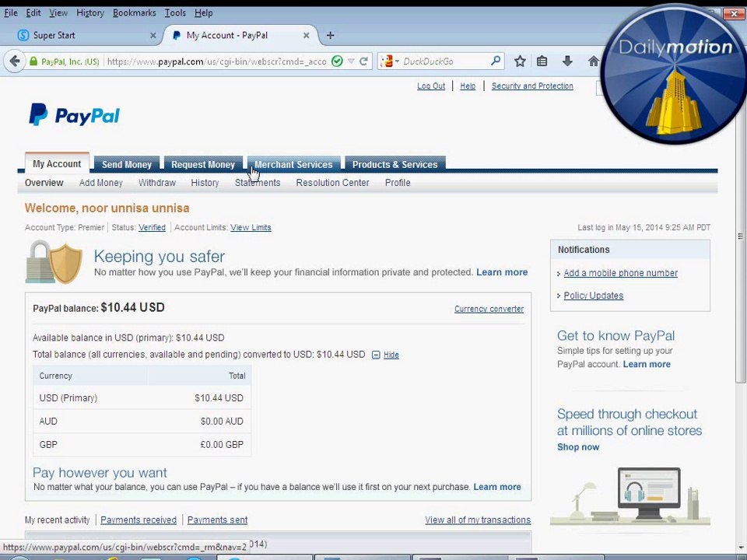Open the bookmarks list icon
This screenshot has height=560, width=747.
pos(542,61)
